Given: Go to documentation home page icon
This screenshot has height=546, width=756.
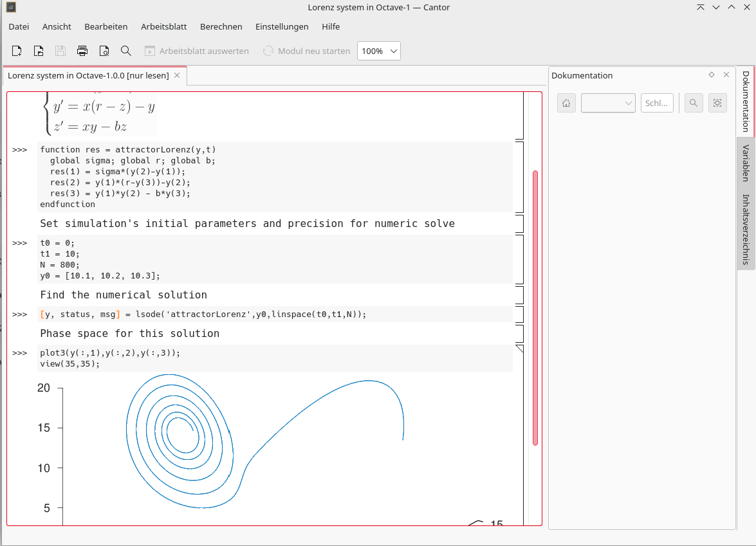Looking at the screenshot, I should tap(567, 103).
